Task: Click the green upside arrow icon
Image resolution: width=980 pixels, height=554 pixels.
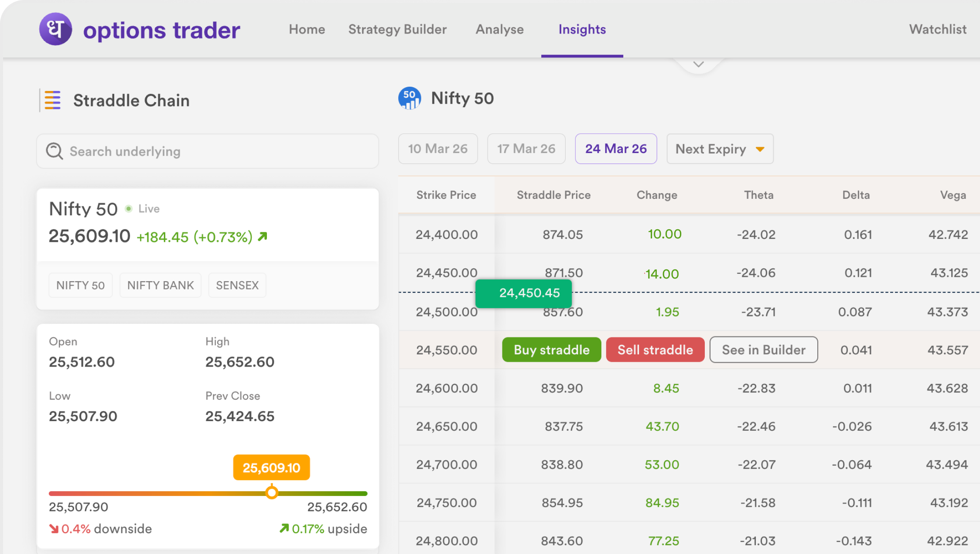Action: coord(284,528)
